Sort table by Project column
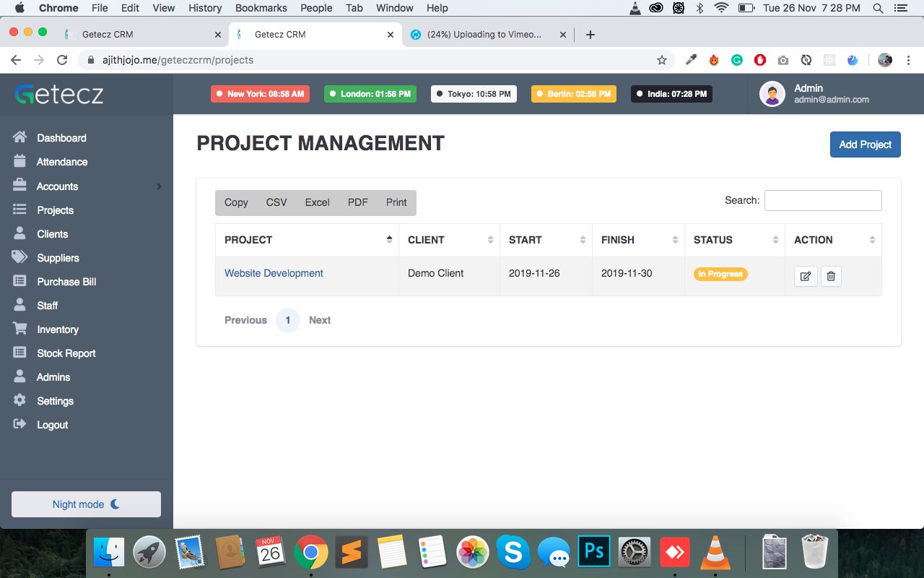Image resolution: width=924 pixels, height=578 pixels. (x=307, y=240)
